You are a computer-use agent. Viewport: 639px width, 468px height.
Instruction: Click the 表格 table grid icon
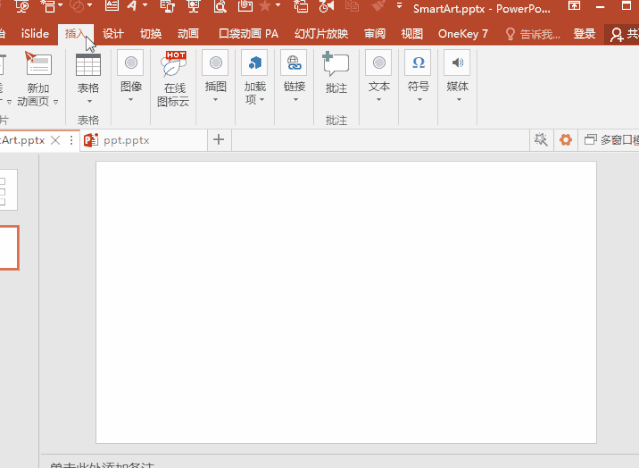point(88,65)
